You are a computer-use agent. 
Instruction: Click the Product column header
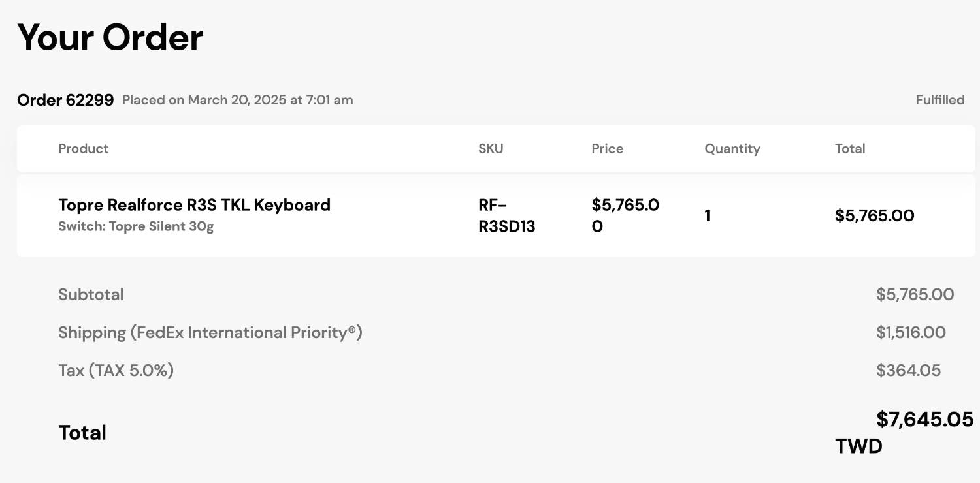83,149
